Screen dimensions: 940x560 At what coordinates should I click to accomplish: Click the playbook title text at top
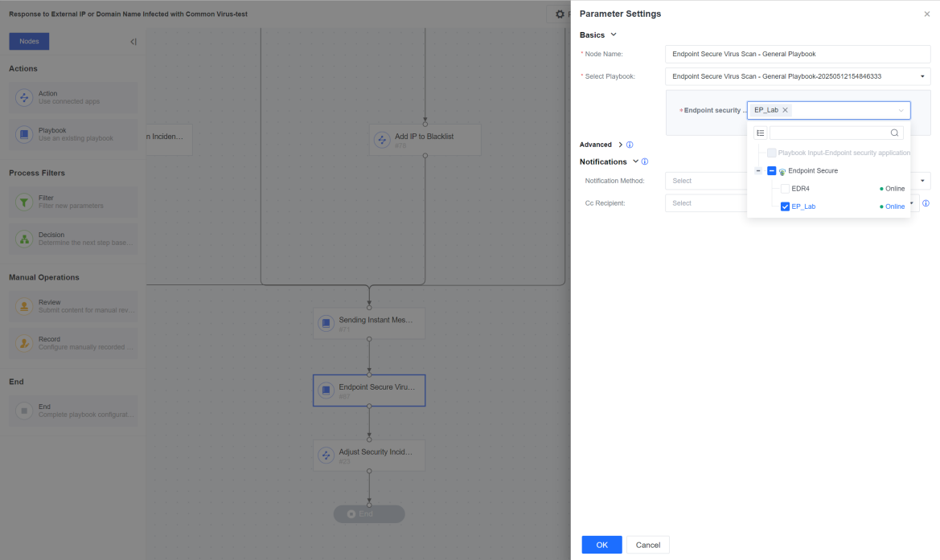[x=129, y=14]
